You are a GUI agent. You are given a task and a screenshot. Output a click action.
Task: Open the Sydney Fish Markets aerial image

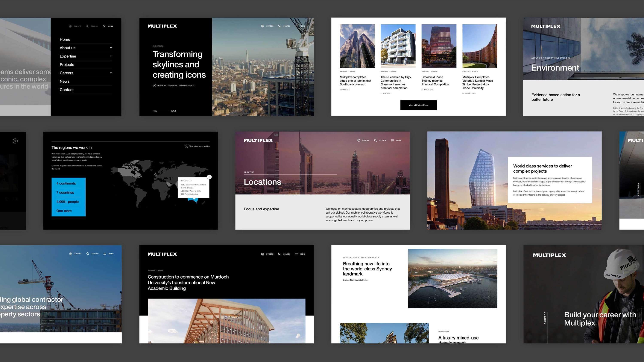453,279
